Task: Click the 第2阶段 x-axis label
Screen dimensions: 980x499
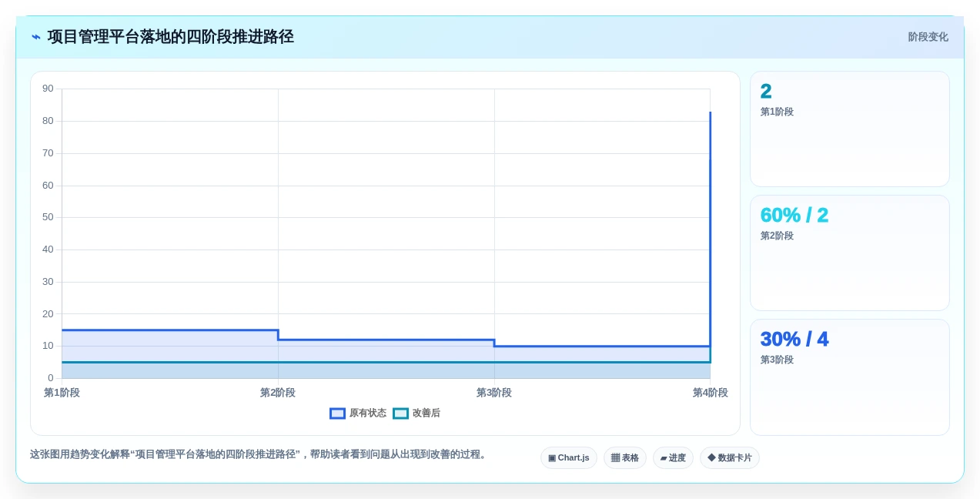Action: click(x=278, y=393)
